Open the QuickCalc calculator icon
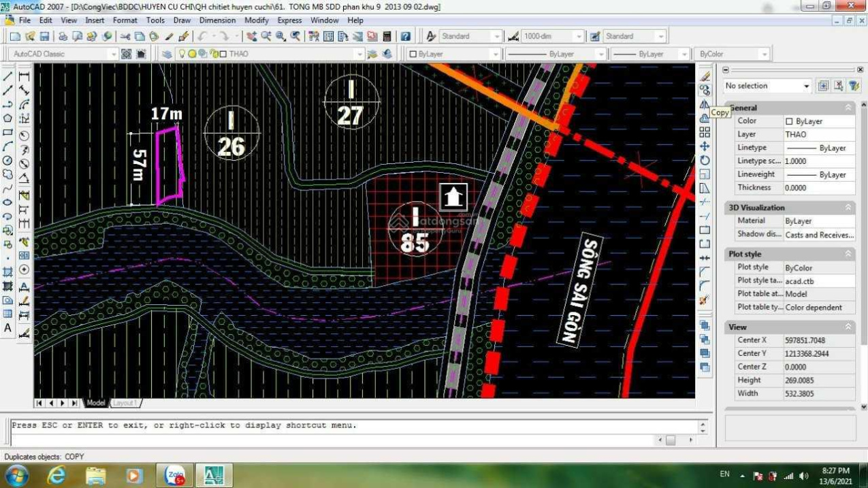Viewport: 868px width, 488px height. 387,37
